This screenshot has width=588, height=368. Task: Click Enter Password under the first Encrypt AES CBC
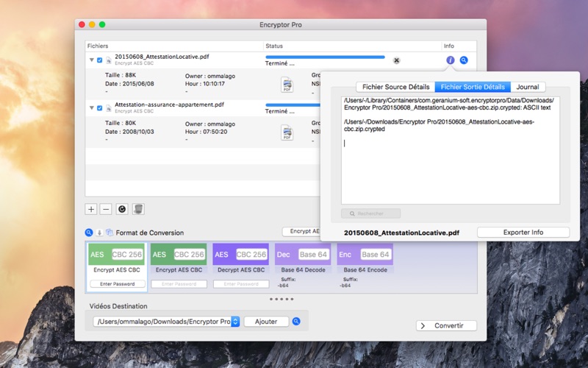pos(118,284)
